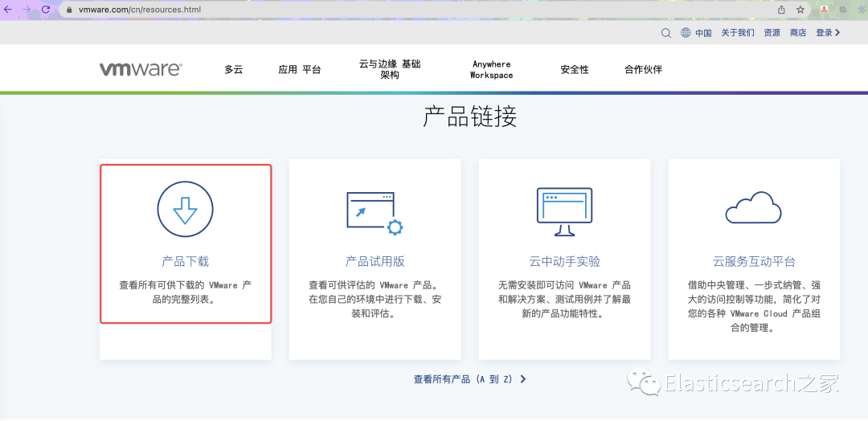Click the VMware logo
Image resolution: width=868 pixels, height=421 pixels.
coord(141,69)
